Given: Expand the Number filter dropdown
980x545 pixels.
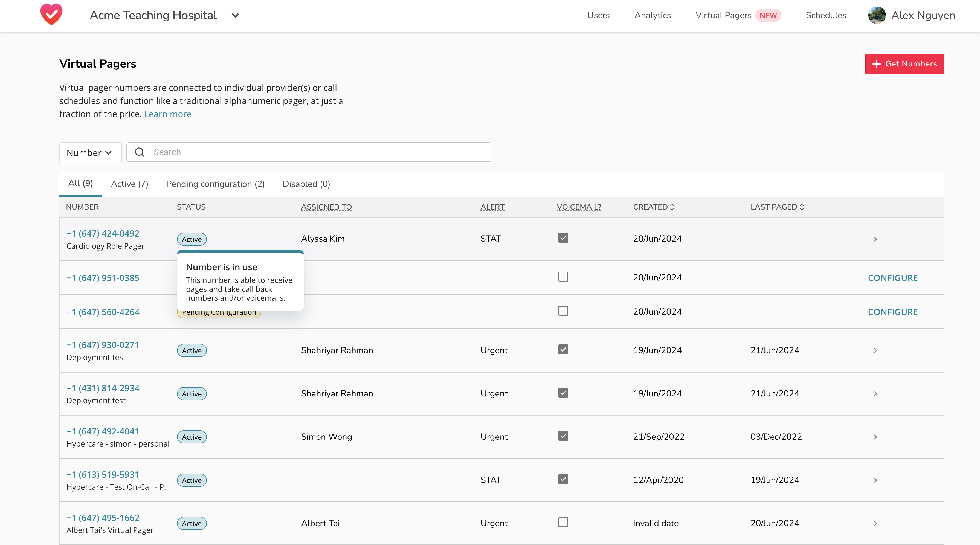Looking at the screenshot, I should [91, 152].
